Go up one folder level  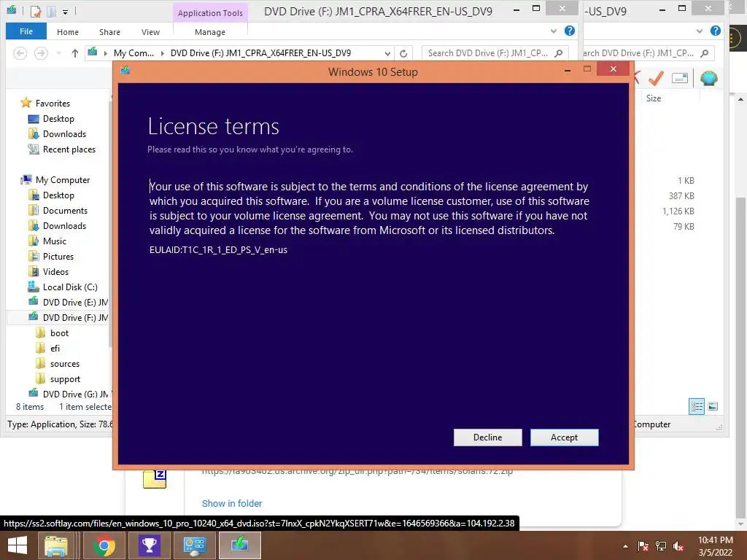tap(75, 52)
